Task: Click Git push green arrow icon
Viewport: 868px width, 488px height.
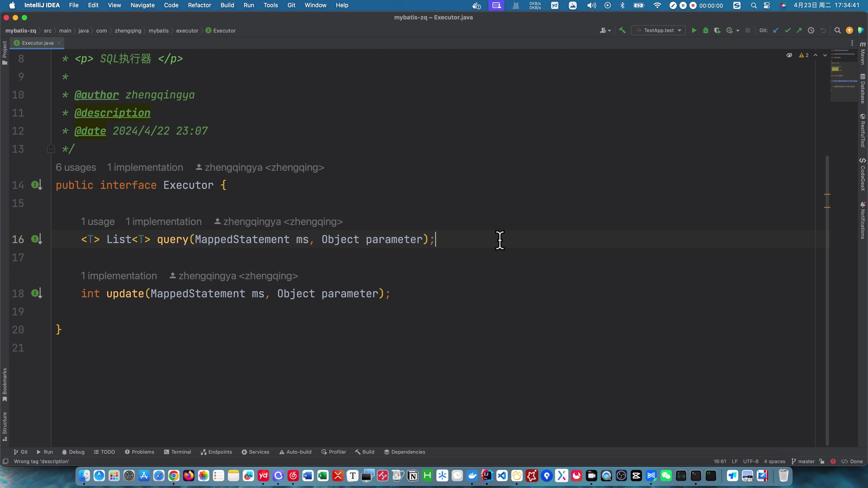Action: [x=799, y=30]
